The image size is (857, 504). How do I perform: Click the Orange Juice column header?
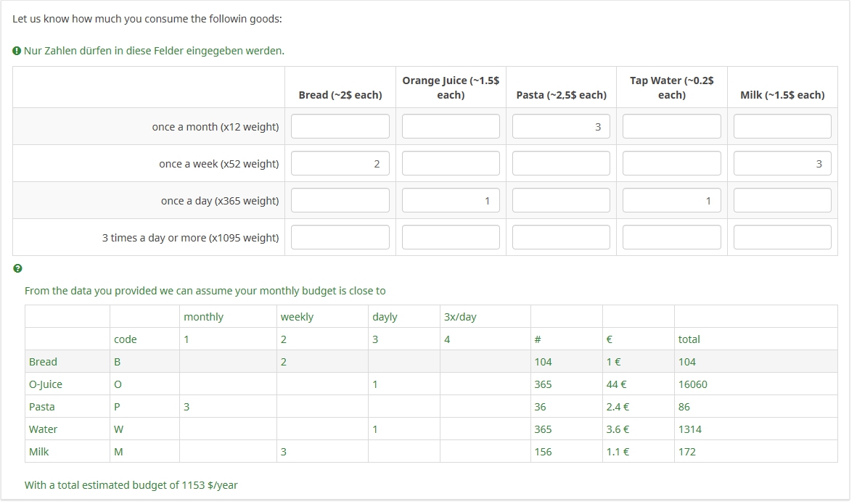point(451,88)
